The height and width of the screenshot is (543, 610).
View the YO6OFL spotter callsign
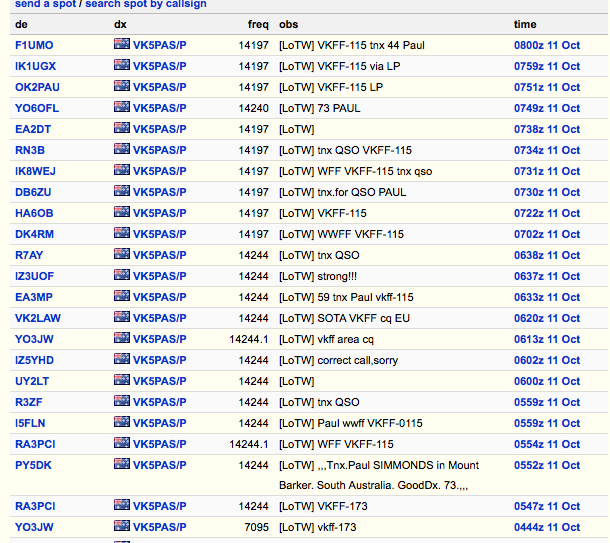(x=35, y=108)
